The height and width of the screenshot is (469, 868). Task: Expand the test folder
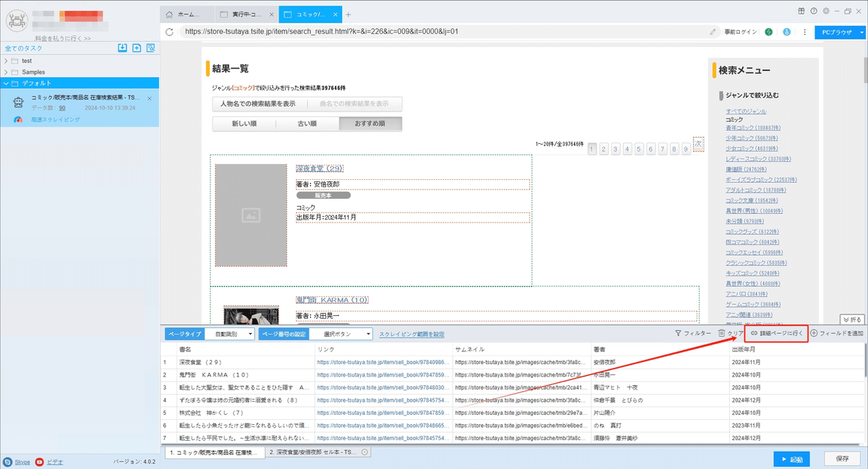point(7,61)
